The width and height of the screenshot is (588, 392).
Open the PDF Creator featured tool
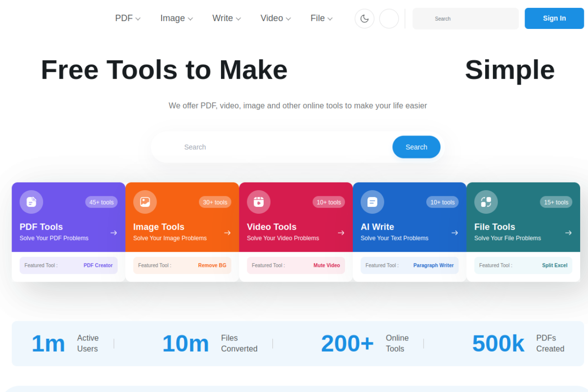pyautogui.click(x=98, y=266)
